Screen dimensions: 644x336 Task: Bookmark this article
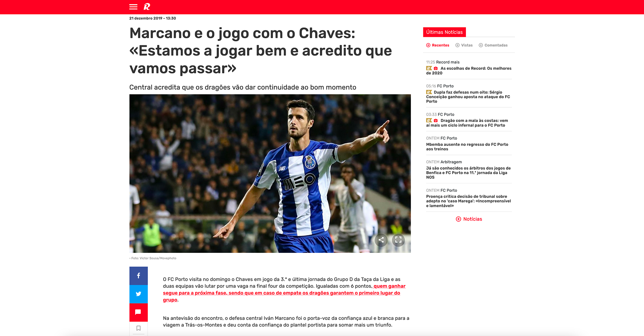[139, 328]
